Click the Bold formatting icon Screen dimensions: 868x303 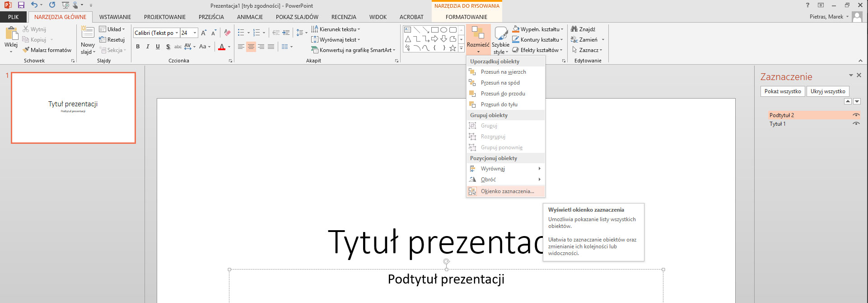(138, 47)
